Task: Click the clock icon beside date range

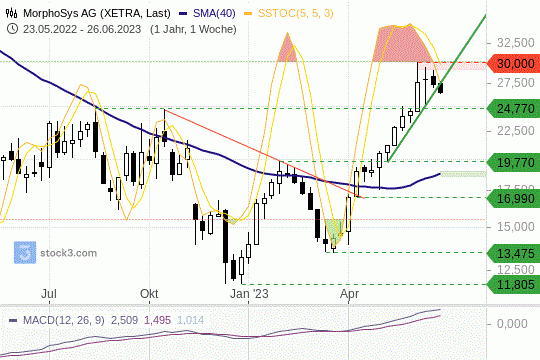Action: pyautogui.click(x=12, y=29)
